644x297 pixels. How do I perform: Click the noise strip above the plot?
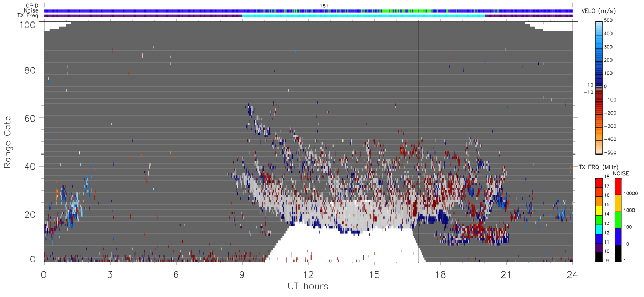[x=308, y=10]
